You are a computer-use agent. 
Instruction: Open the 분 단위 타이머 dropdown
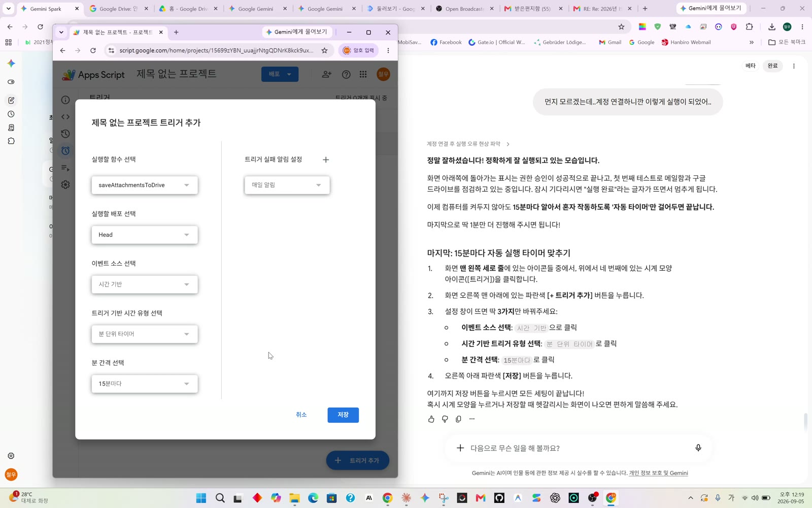point(145,334)
